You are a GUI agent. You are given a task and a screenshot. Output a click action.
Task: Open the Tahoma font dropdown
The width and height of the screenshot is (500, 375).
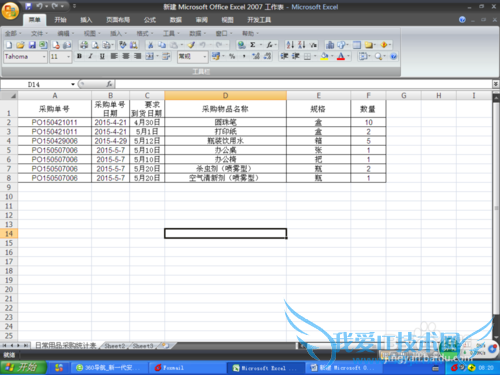point(44,57)
